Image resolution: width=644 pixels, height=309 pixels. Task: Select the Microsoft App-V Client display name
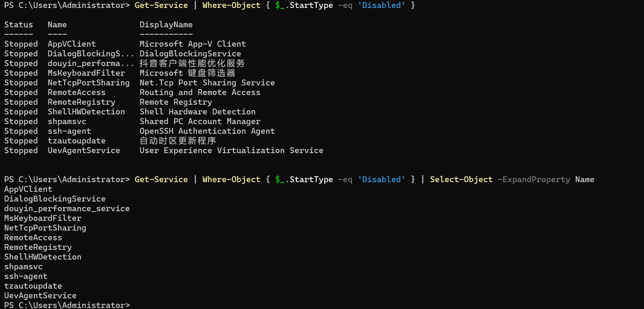click(193, 44)
